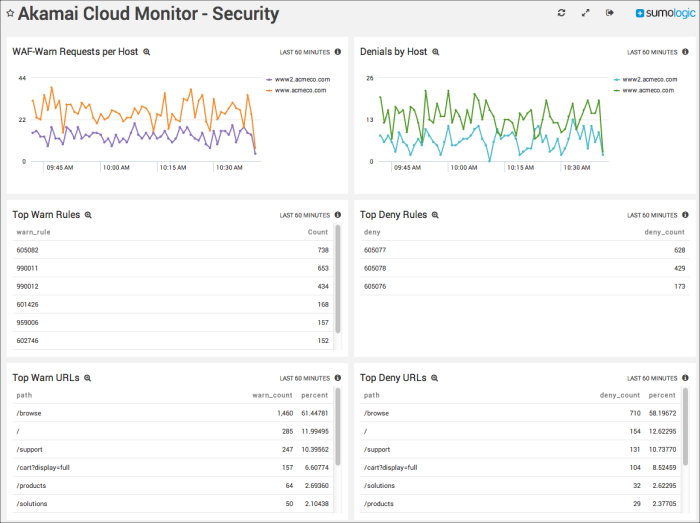Select rule 605077 in Top Deny Rules
This screenshot has height=523, width=700.
377,250
